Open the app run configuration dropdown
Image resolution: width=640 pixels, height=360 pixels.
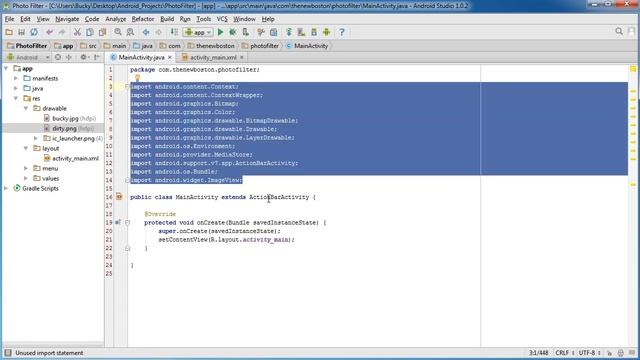[198, 32]
